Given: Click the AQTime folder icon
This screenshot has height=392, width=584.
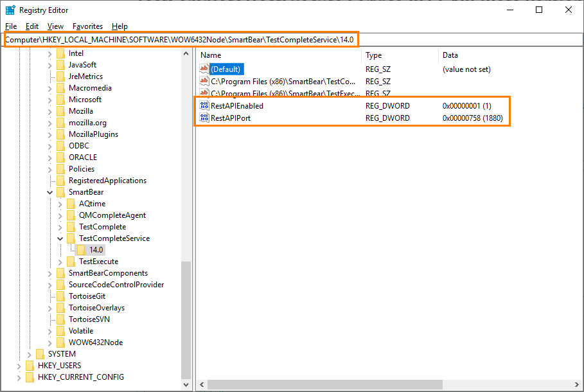Looking at the screenshot, I should click(x=71, y=203).
